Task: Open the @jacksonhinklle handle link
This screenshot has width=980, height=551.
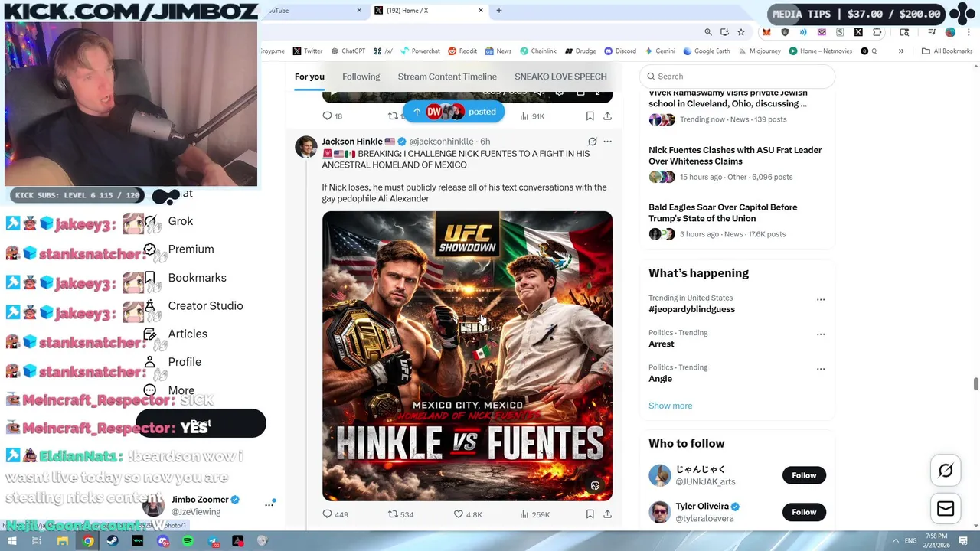Action: point(441,142)
